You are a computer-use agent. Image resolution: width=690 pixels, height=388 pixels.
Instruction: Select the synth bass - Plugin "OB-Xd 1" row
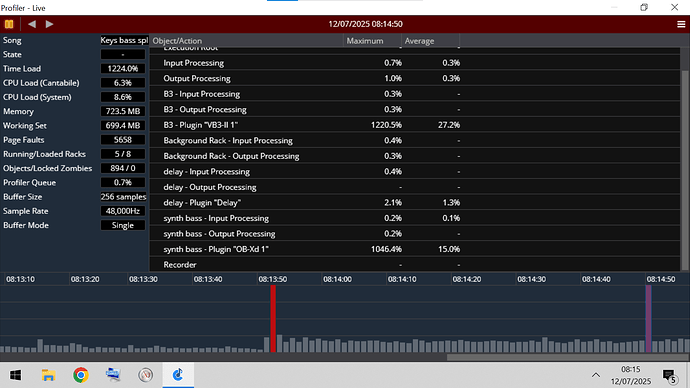415,249
